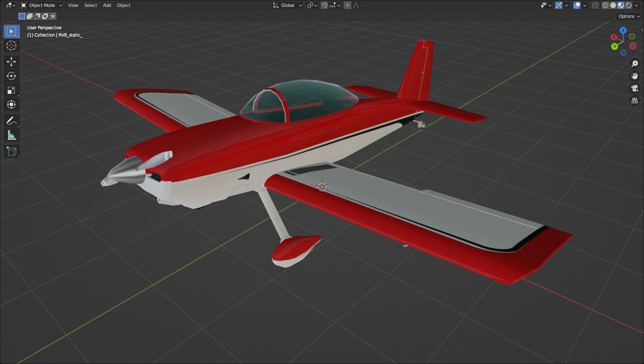
Task: Switch to the Scale tool
Action: [x=11, y=90]
